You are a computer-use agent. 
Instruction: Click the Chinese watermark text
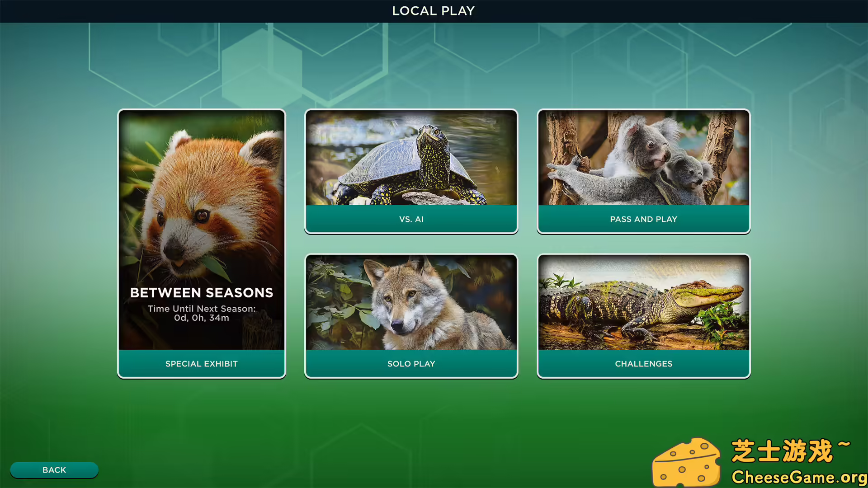pos(782,451)
